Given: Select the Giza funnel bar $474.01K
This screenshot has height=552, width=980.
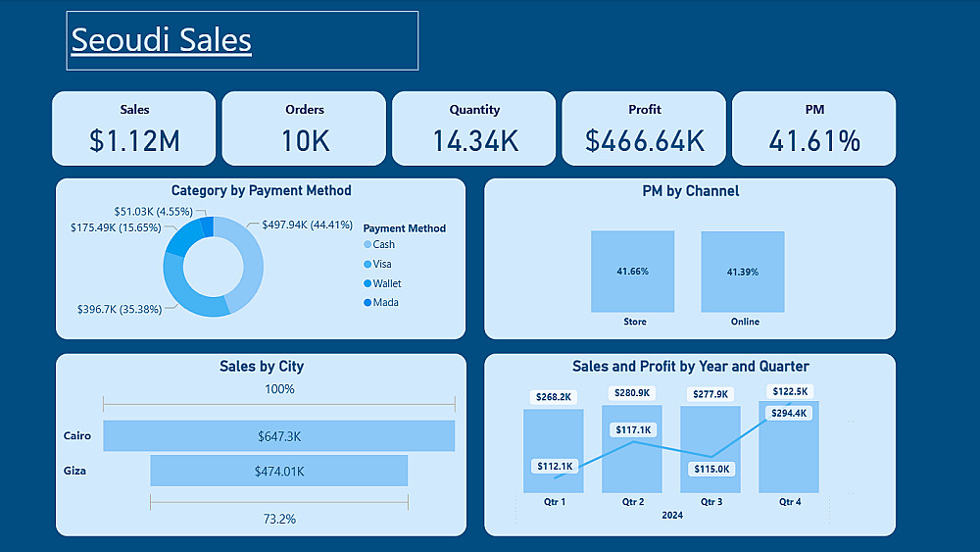Looking at the screenshot, I should (x=278, y=471).
